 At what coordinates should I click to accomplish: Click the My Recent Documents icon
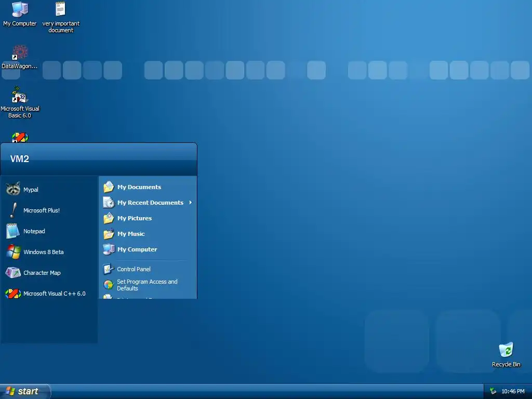pos(109,203)
